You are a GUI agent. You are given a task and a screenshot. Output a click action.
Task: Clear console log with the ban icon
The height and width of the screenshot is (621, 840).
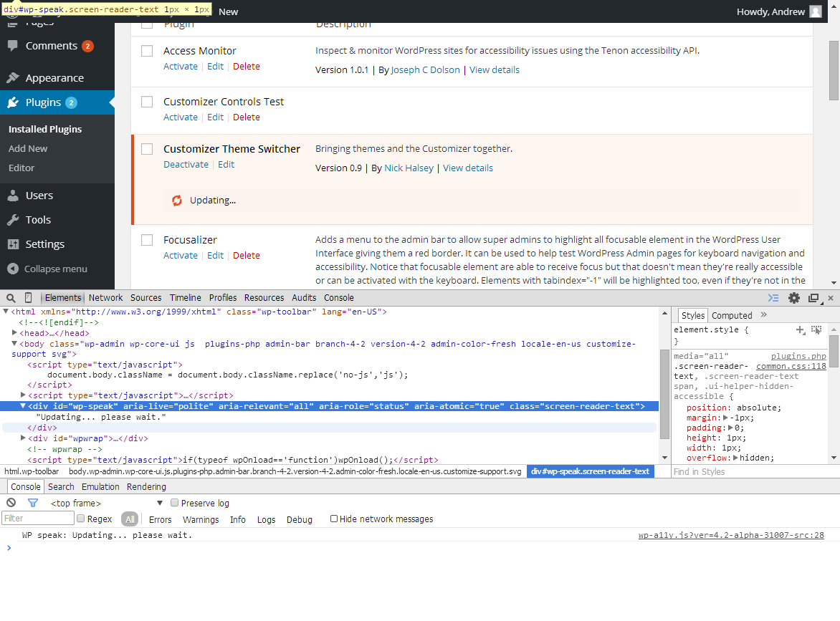11,503
